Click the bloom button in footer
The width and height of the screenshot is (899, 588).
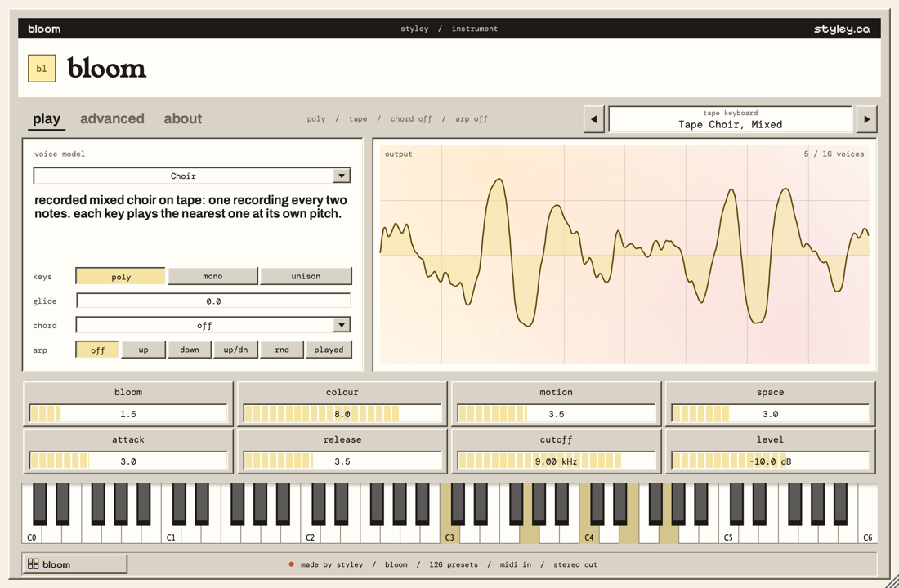pyautogui.click(x=74, y=564)
